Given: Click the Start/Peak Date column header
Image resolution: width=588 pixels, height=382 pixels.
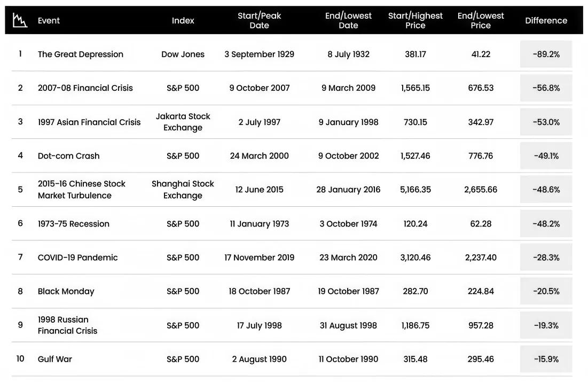Looking at the screenshot, I should point(259,21).
